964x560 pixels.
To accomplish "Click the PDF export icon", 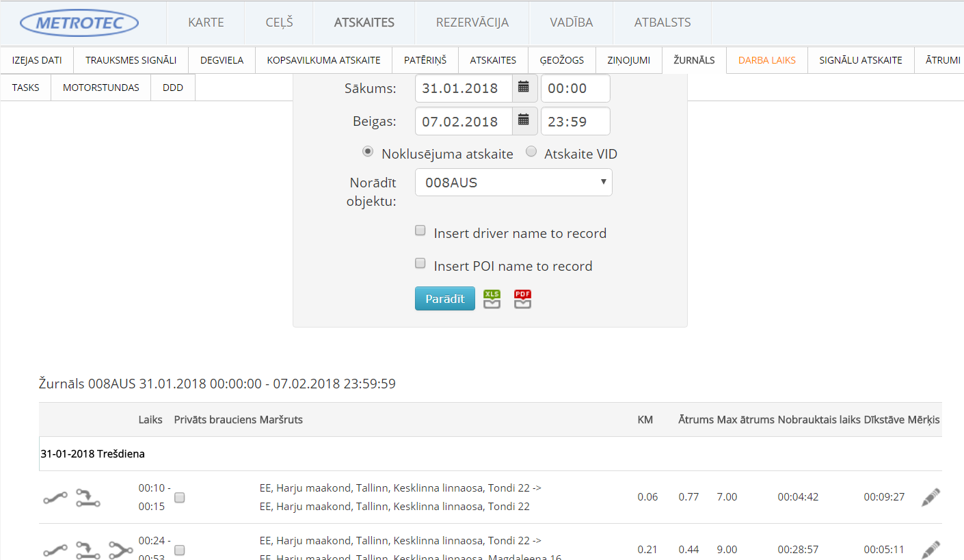I will pos(523,299).
